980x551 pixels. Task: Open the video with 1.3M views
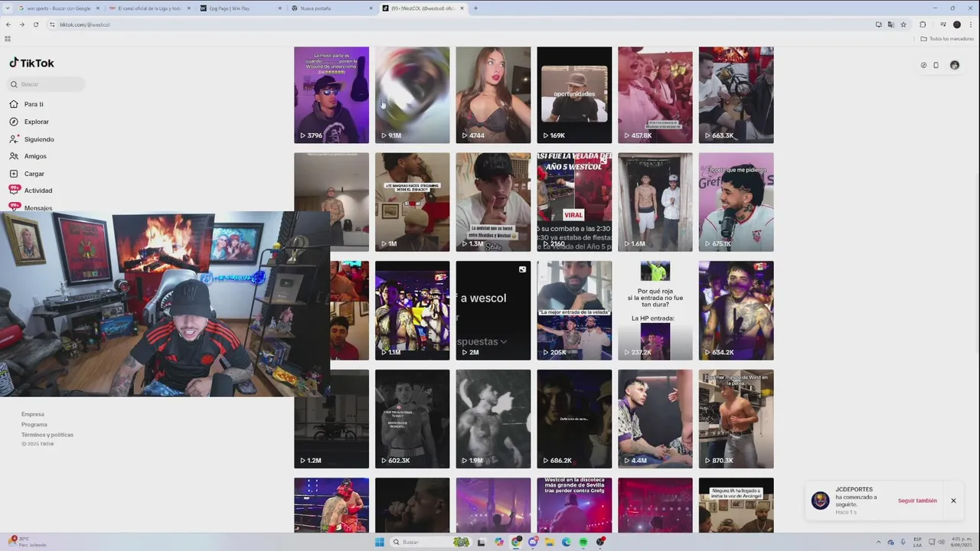(x=493, y=202)
